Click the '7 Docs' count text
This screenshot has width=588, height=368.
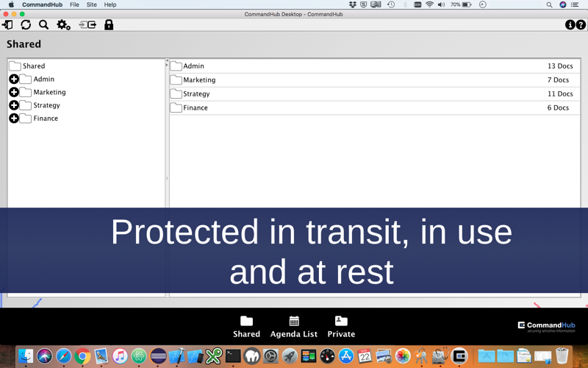(x=558, y=80)
